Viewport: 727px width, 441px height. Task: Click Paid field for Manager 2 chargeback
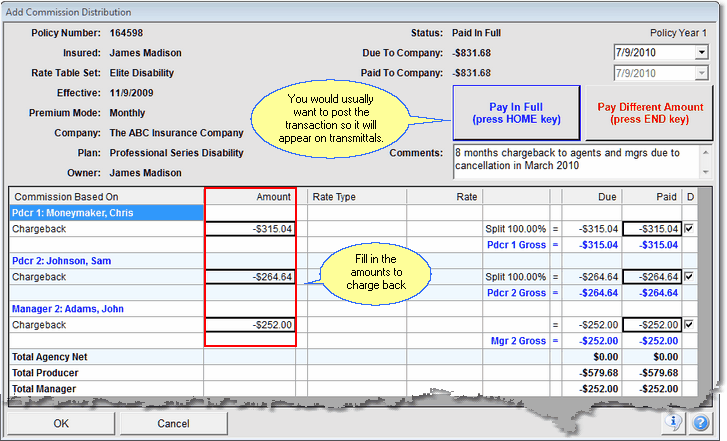point(652,325)
